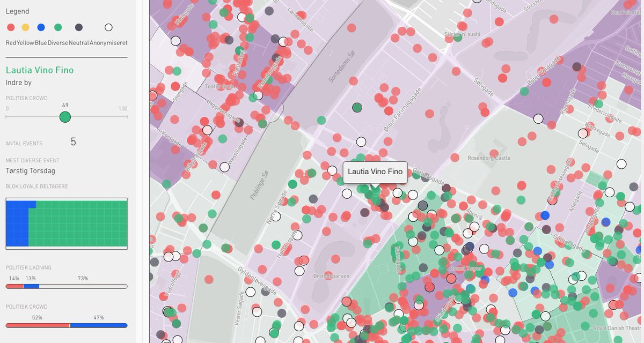Click the Politisk Crowd slider handle
Viewport: 644px width, 343px height.
[x=65, y=116]
